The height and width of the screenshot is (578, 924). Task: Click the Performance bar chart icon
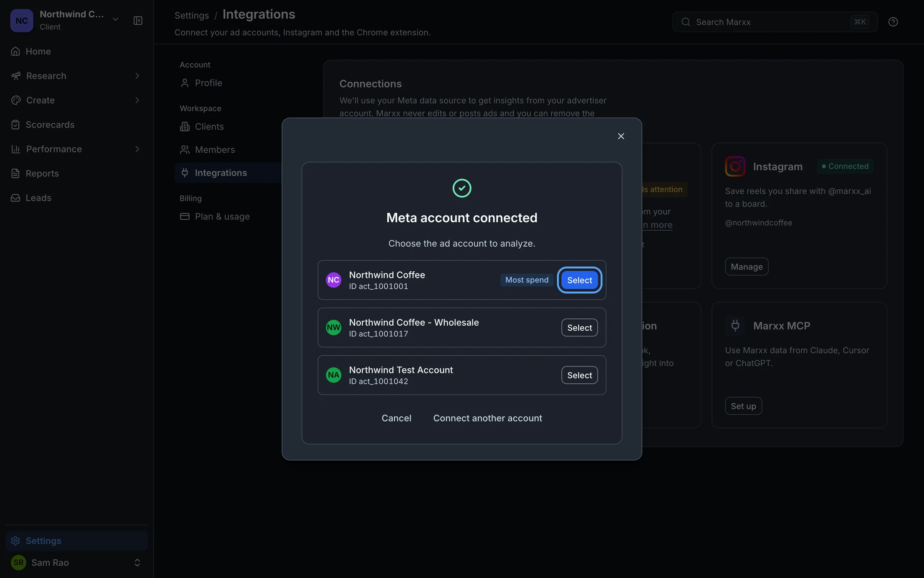click(x=16, y=149)
